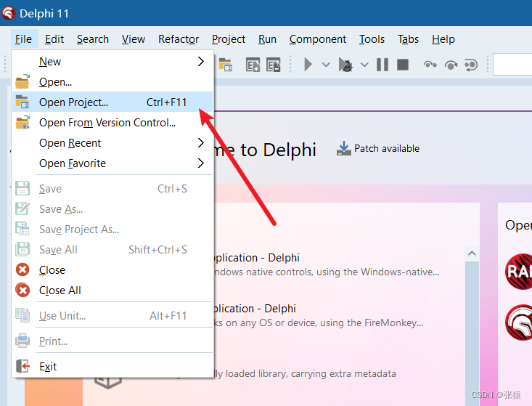Click the red RAD Studio thumbnail icon
Viewport: 532px width, 406px height.
518,272
